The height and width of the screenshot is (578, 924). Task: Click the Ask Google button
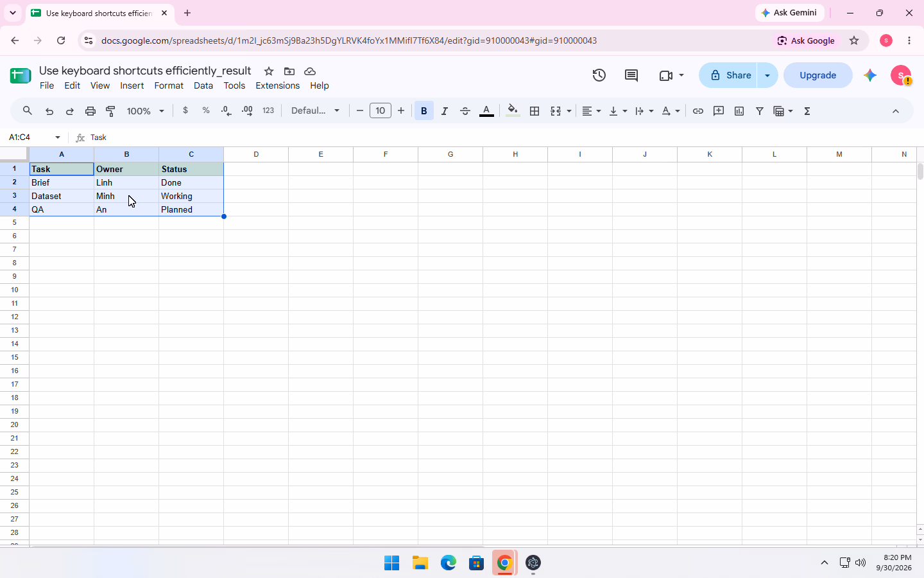pos(807,40)
